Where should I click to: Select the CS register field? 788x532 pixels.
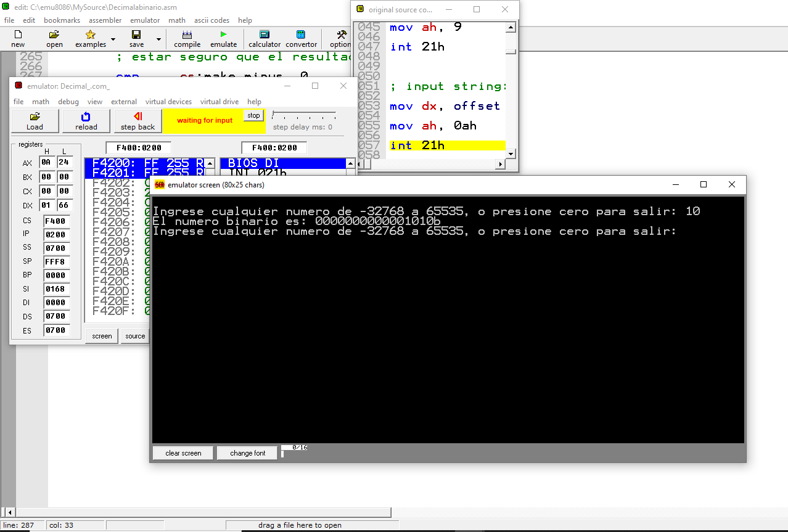[57, 221]
